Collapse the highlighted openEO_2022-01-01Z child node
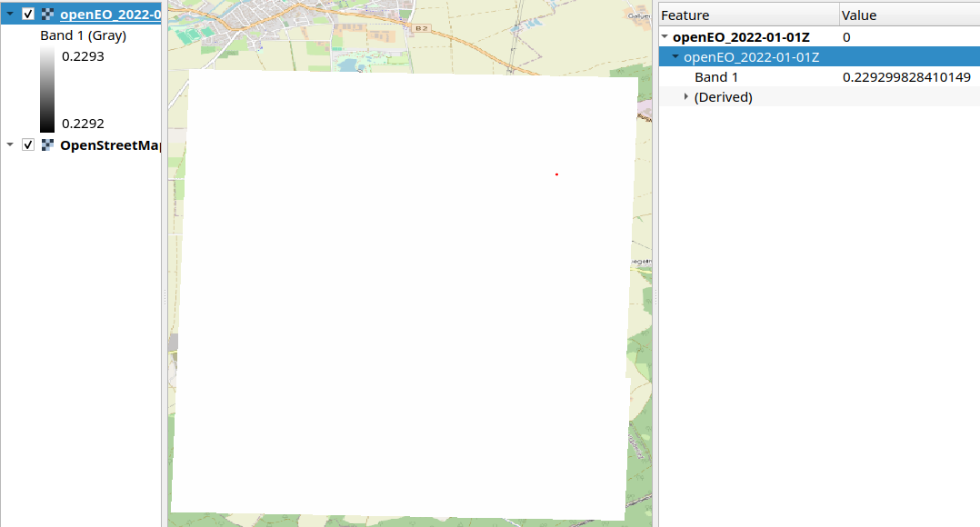Viewport: 980px width, 527px height. 675,57
